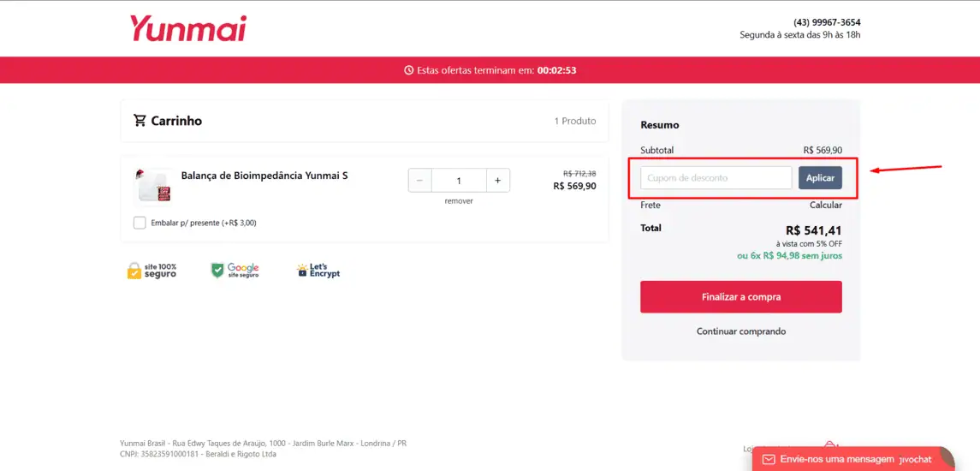Screen dimensions: 980x471
Task: Select Continuar comprando link
Action: 741,331
